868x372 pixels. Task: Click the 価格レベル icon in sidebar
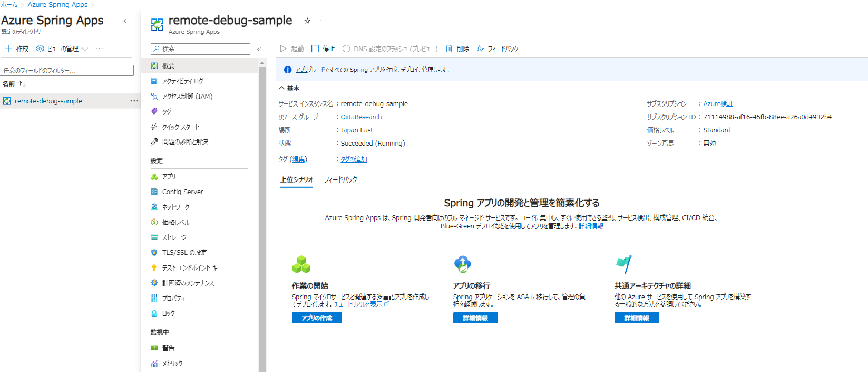154,222
